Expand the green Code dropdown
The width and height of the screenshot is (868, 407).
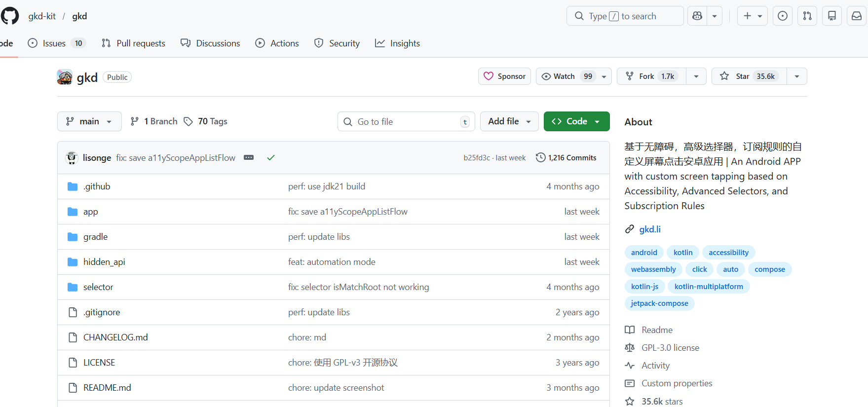pyautogui.click(x=576, y=121)
